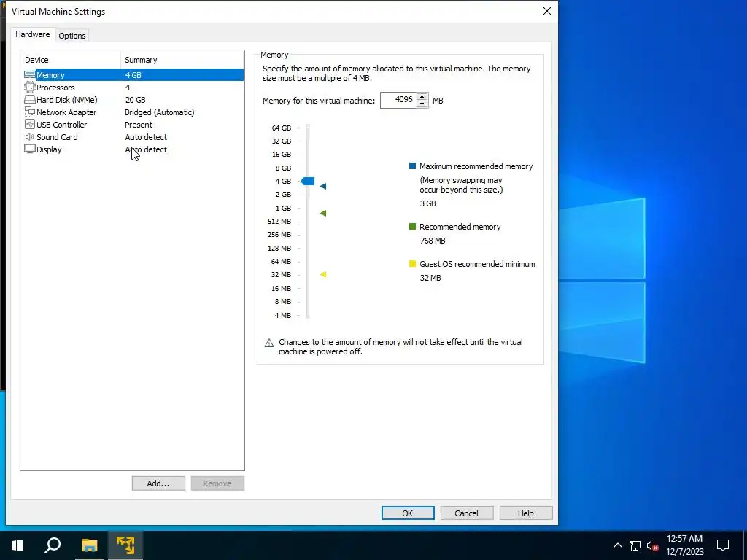
Task: Switch to the Options tab
Action: [72, 36]
